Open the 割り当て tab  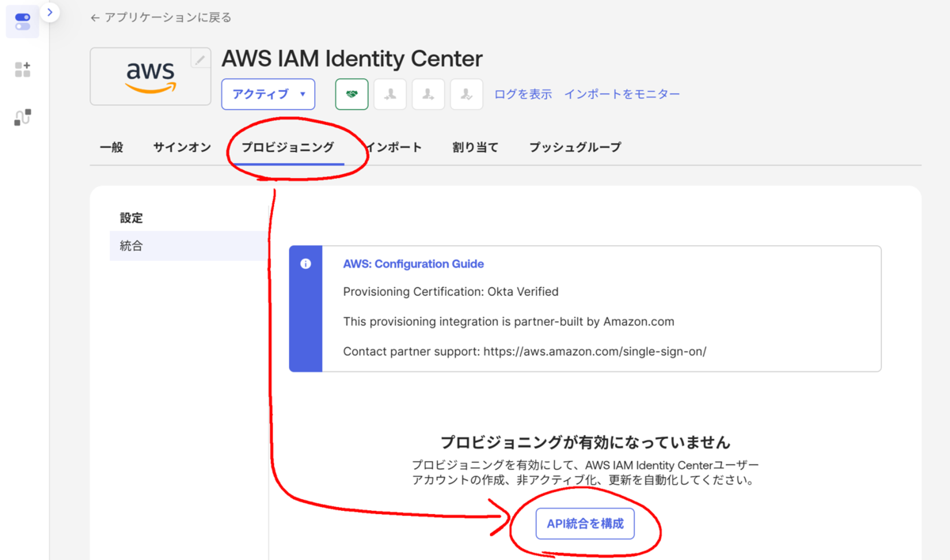(x=475, y=147)
